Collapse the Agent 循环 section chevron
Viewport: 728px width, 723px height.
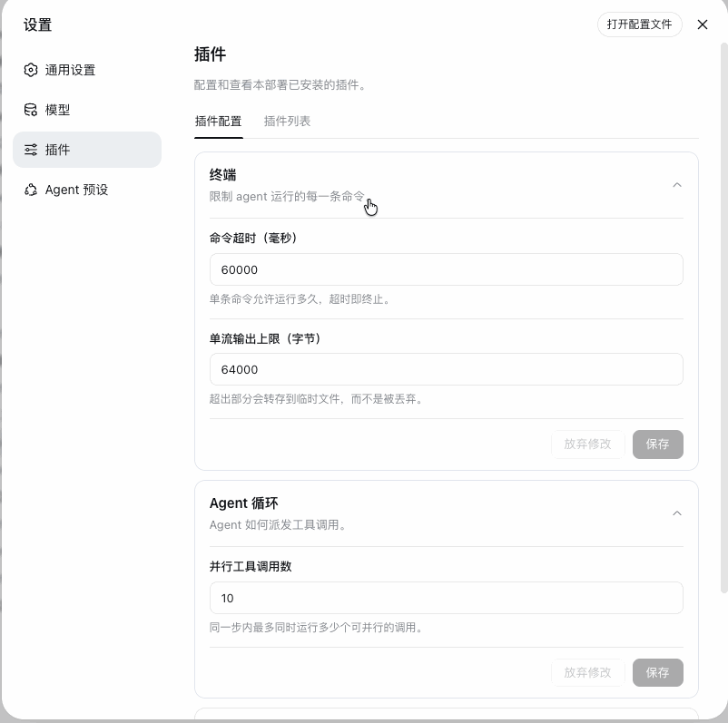click(x=677, y=513)
